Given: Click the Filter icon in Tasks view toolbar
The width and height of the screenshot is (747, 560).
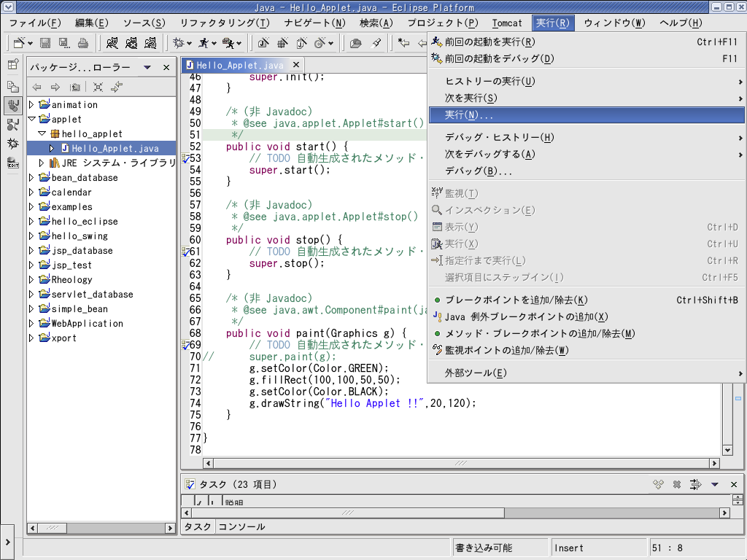Looking at the screenshot, I should coord(695,484).
